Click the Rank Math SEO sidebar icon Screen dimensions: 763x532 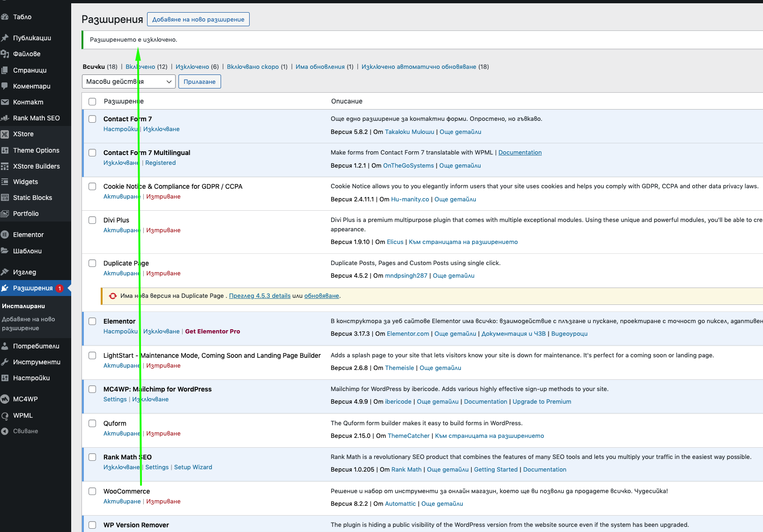5,118
